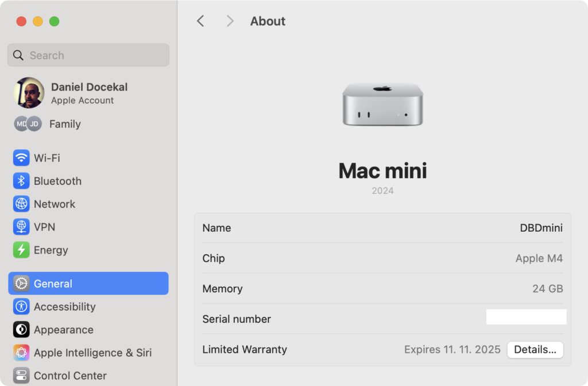588x386 pixels.
Task: Minimize the window with yellow button
Action: coord(38,21)
